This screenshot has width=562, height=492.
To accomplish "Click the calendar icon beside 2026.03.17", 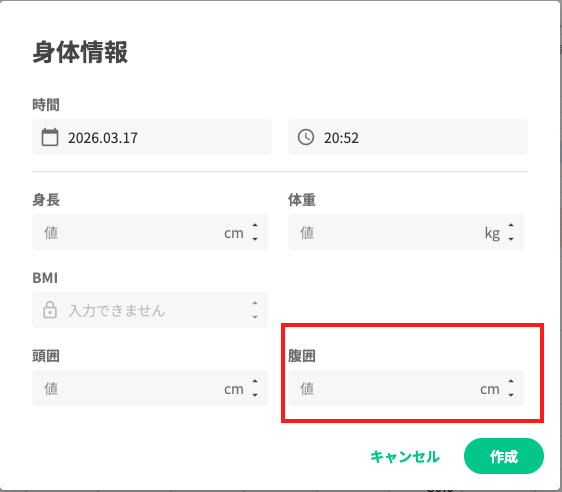I will (x=50, y=137).
